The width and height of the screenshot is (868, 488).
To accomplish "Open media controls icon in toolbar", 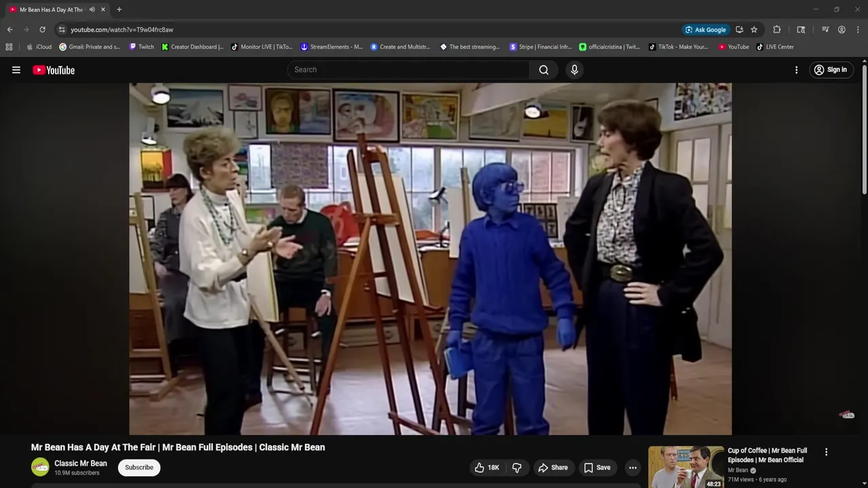I will (x=825, y=30).
